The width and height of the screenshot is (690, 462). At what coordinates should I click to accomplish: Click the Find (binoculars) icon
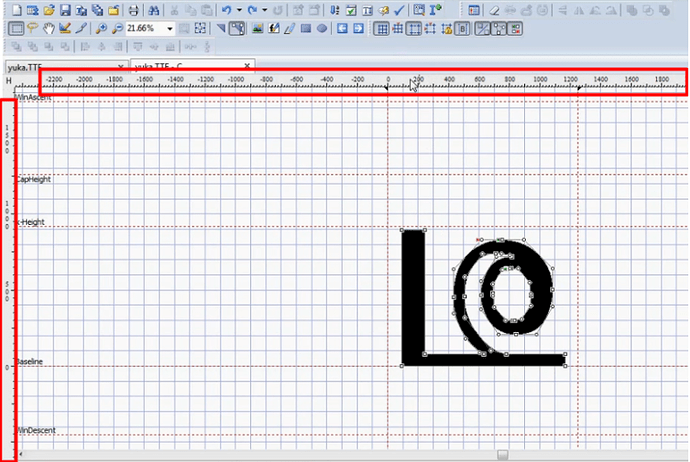153,9
